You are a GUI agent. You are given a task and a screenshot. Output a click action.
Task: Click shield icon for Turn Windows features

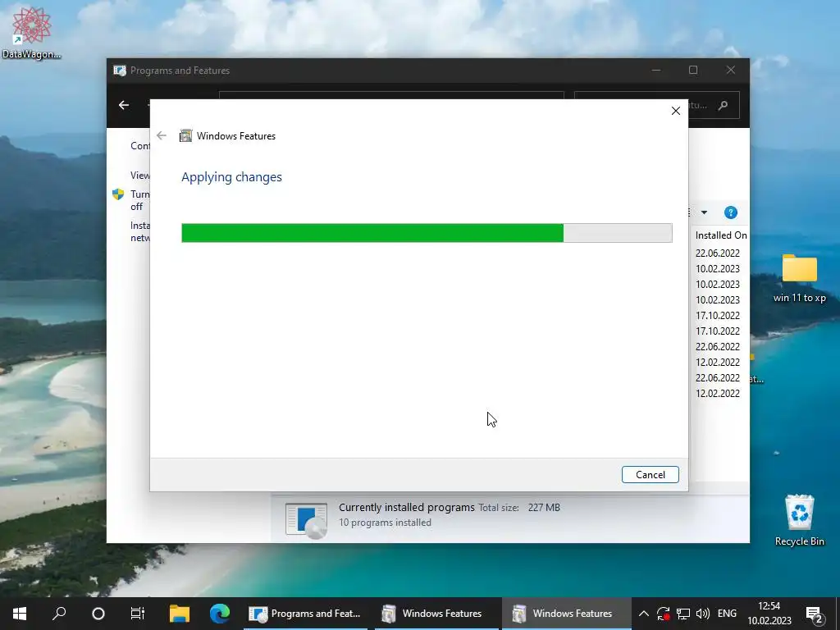(x=118, y=194)
